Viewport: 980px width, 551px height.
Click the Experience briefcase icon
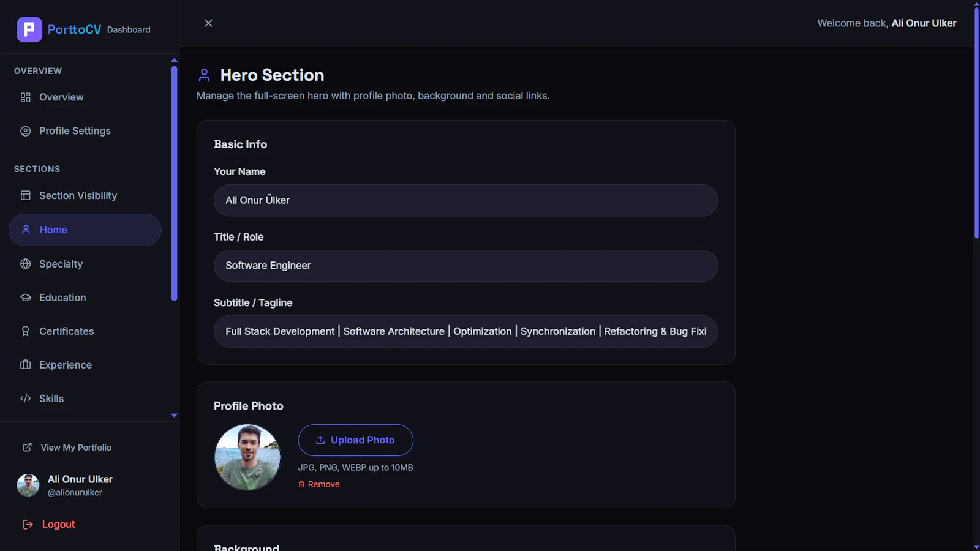pyautogui.click(x=25, y=365)
